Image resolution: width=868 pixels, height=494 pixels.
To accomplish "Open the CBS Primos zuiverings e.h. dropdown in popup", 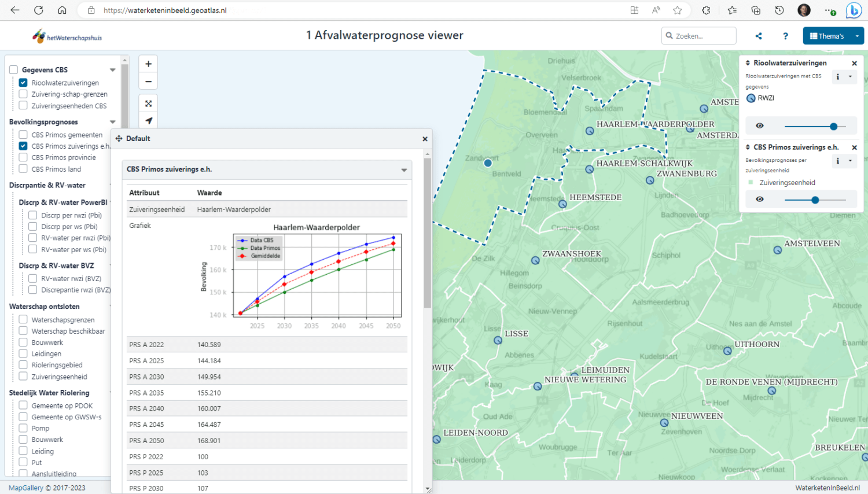I will pyautogui.click(x=406, y=169).
